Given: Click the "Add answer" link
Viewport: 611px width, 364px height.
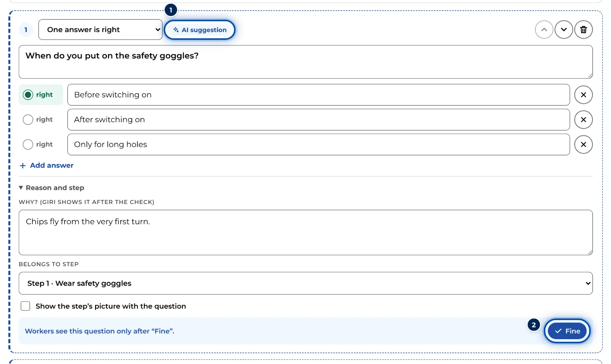Looking at the screenshot, I should (x=47, y=165).
